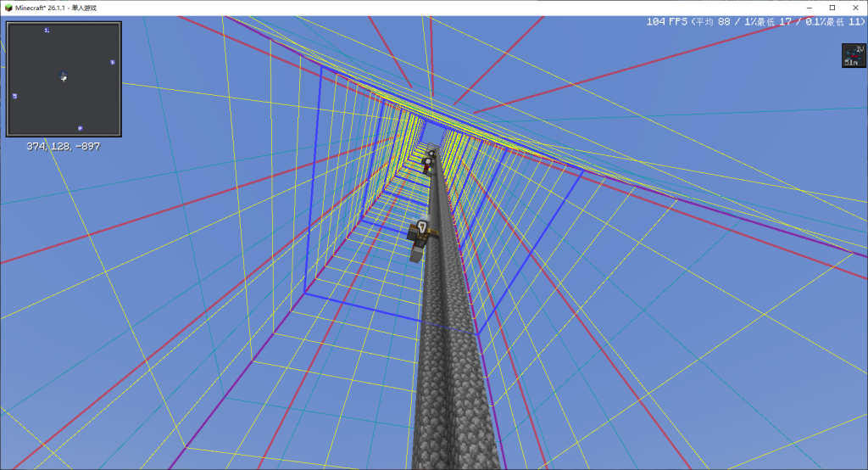The height and width of the screenshot is (470, 868).
Task: Select the waypoint marker labeled 5 on the minimap's left
Action: [15, 96]
